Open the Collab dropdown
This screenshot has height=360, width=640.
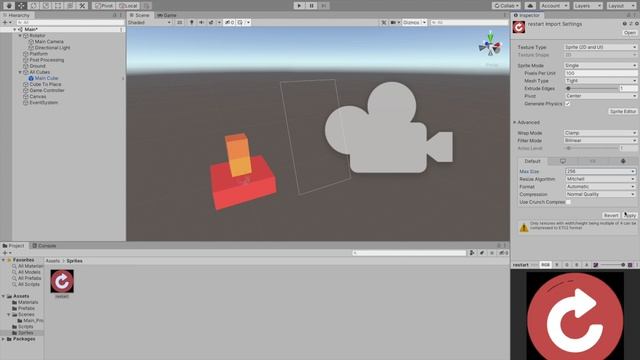click(506, 6)
